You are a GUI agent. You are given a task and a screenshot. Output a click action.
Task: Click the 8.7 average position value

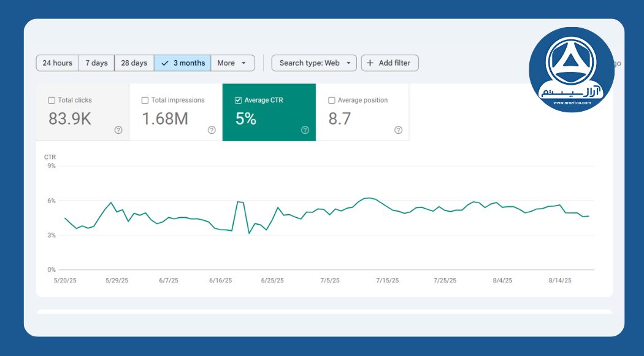click(x=340, y=118)
